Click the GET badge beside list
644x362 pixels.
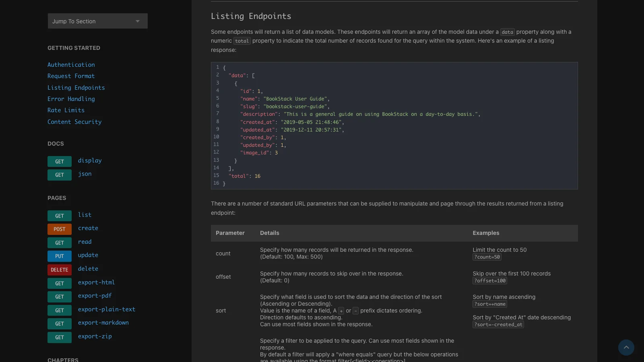click(x=60, y=216)
